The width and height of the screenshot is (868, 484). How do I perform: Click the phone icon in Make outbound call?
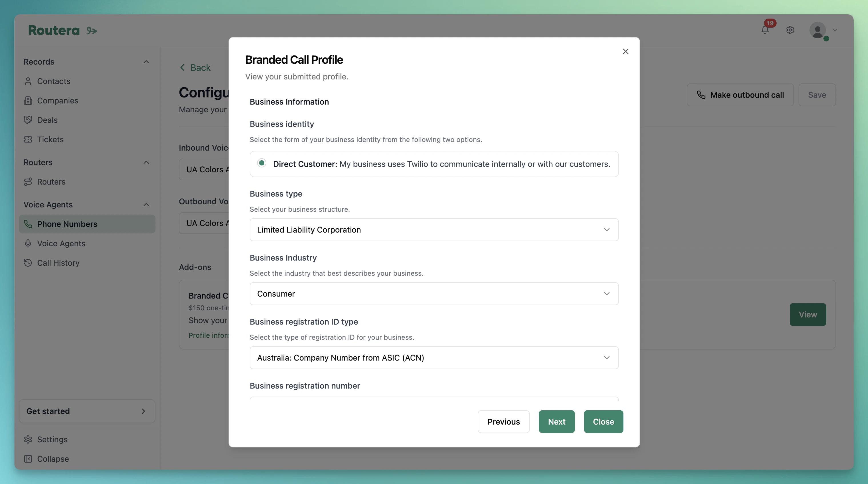coord(701,95)
